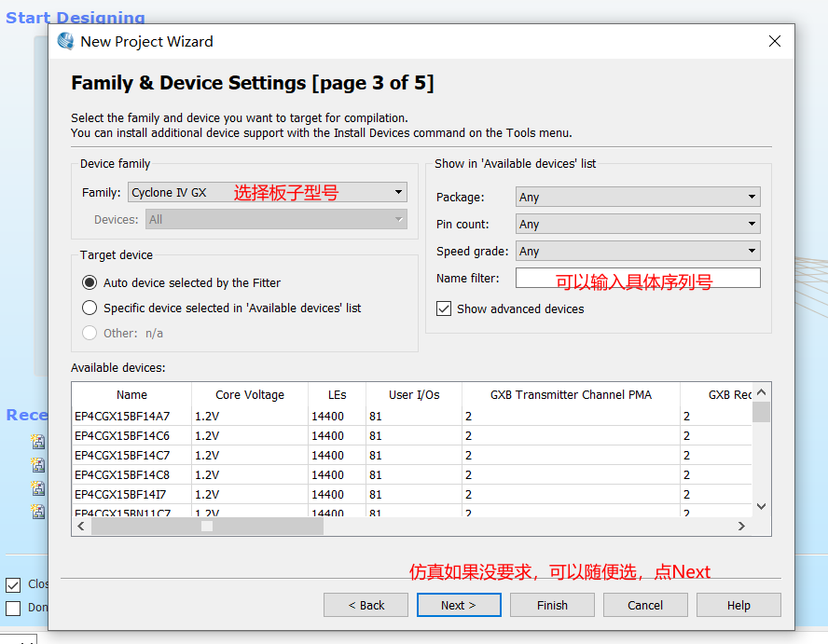The height and width of the screenshot is (644, 828).
Task: Click GXB Transmitter Channel PMA column header
Action: (x=571, y=395)
